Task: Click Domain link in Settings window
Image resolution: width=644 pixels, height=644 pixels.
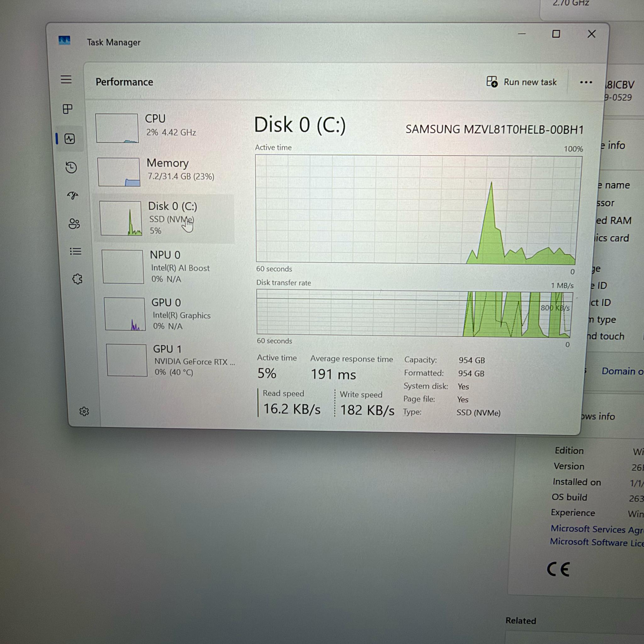Action: [x=622, y=371]
